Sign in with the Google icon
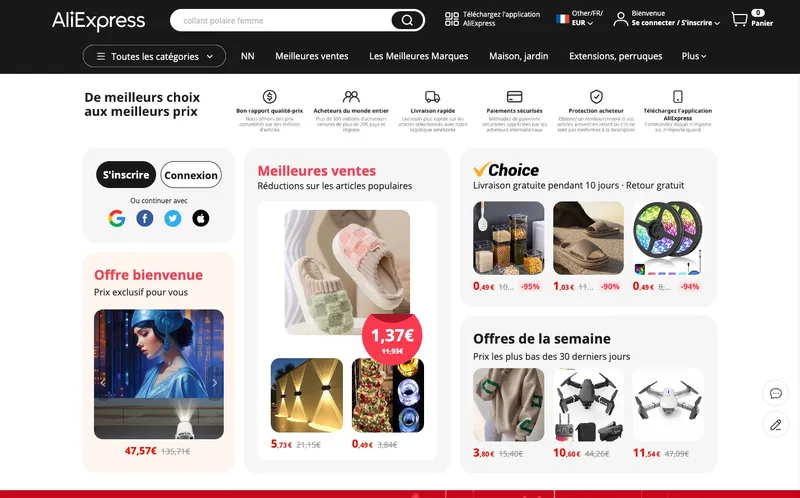Screen dimensions: 800x498 coord(117,218)
